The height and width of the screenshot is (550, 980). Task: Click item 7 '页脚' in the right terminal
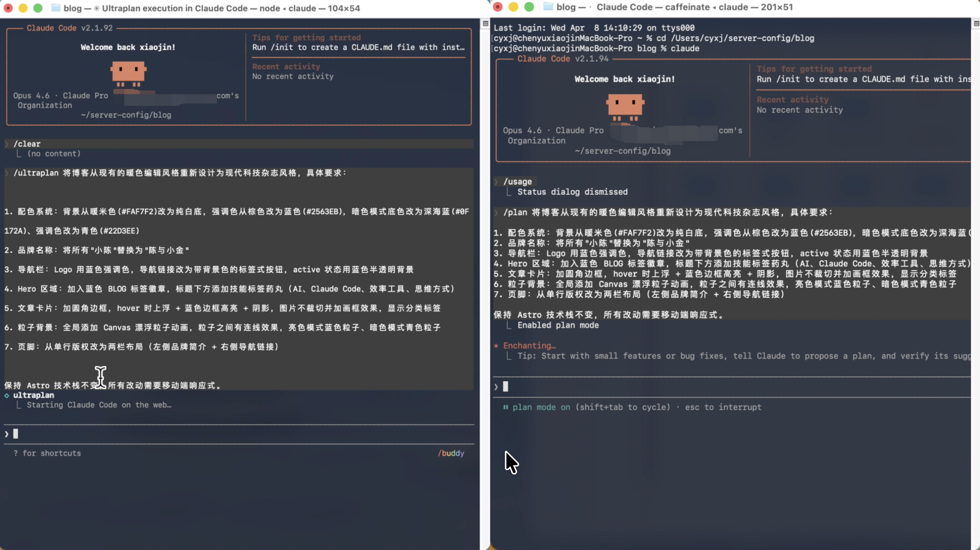(639, 295)
